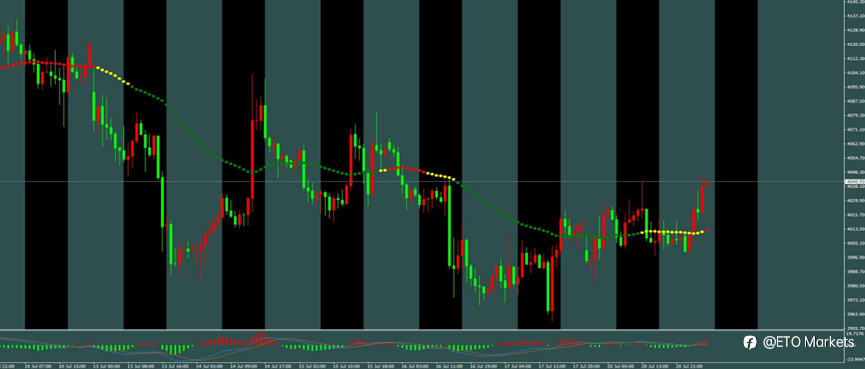The height and width of the screenshot is (369, 865).
Task: Pick the 16 Jul 11:00 time label
Action: coord(450,366)
